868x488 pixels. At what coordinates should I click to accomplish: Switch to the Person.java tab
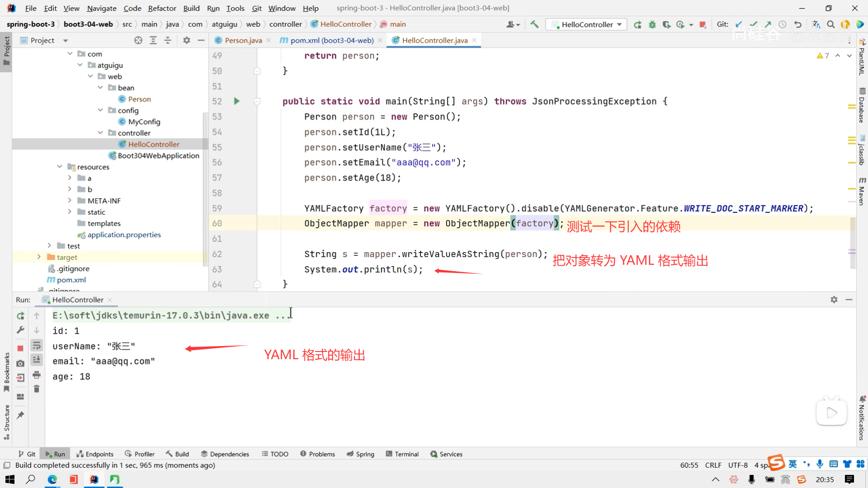pyautogui.click(x=243, y=40)
